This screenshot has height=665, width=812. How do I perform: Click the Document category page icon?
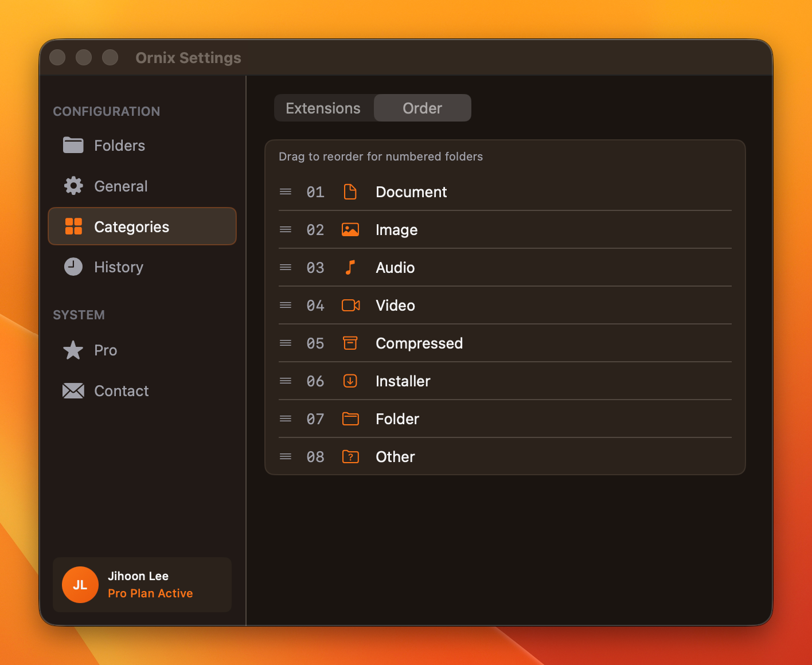point(350,192)
